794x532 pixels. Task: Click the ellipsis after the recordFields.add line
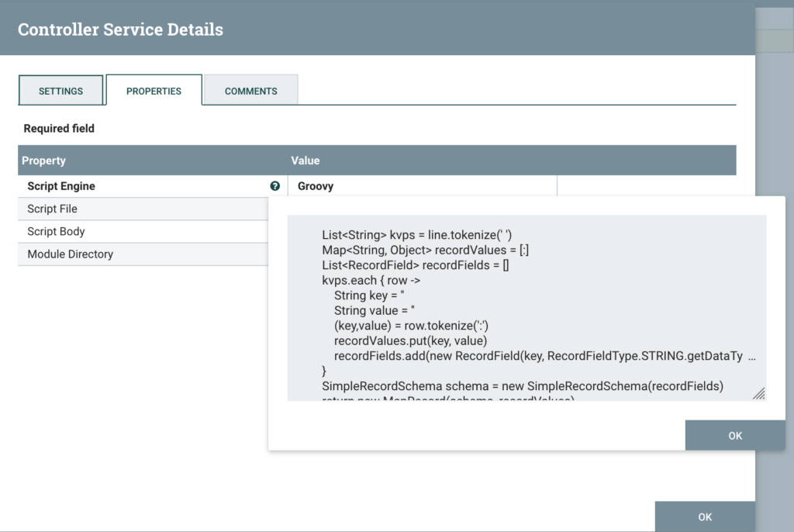[752, 356]
